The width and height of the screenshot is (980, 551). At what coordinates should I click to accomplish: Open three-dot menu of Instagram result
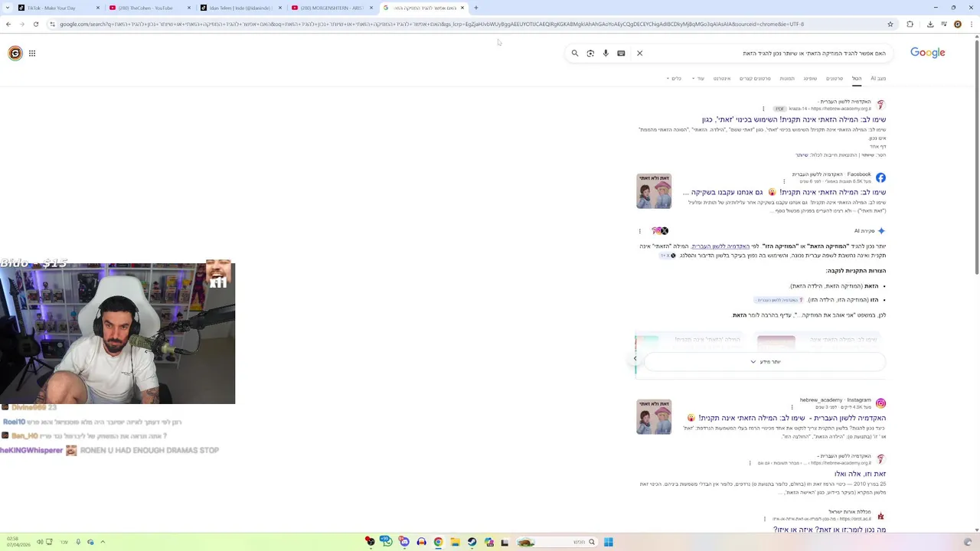pos(792,407)
